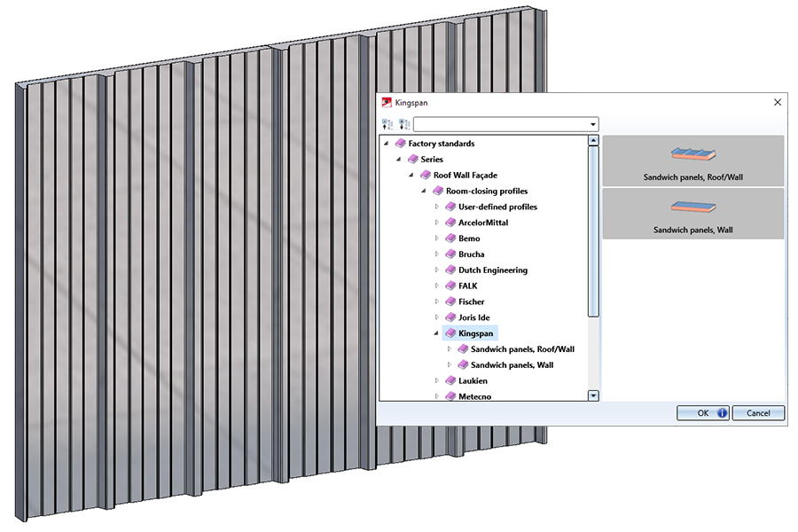Click the red Kingspan dialog title bar icon
Screen dimensions: 798x532
click(387, 102)
